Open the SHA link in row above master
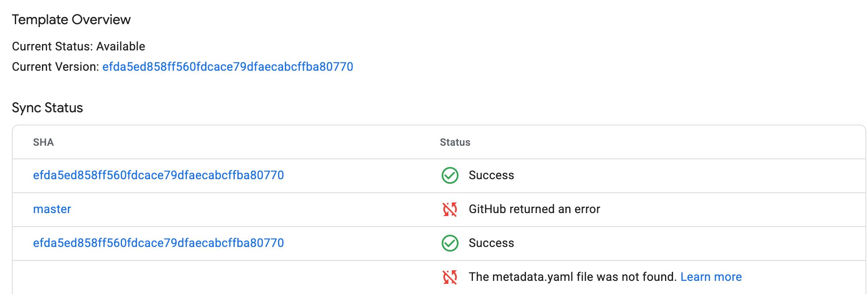 159,175
